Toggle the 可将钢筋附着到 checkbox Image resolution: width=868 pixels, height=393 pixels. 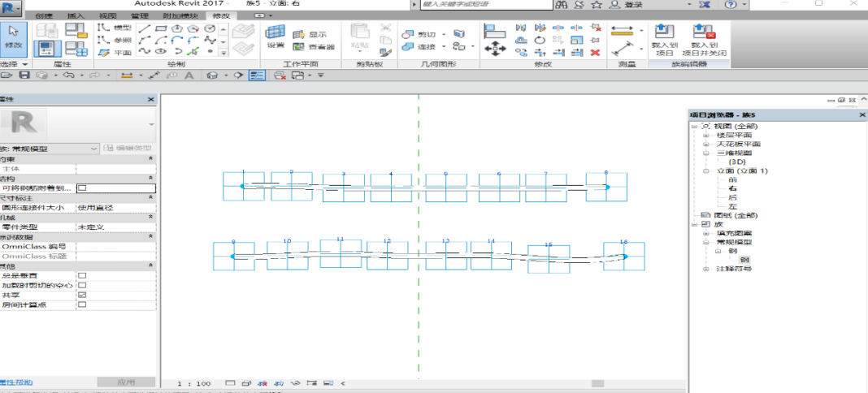82,188
